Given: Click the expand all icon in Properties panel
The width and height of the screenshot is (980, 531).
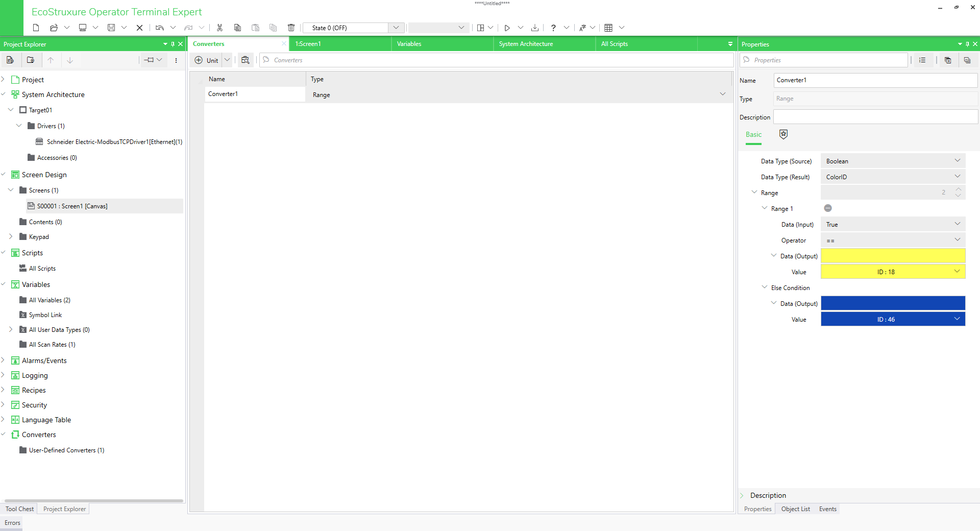Looking at the screenshot, I should 948,60.
